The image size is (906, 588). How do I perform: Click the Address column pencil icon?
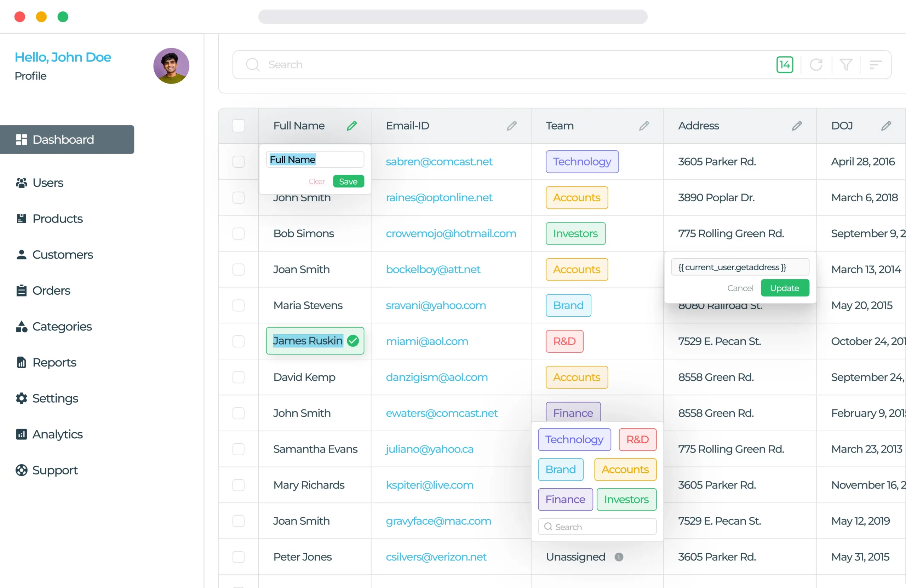797,126
